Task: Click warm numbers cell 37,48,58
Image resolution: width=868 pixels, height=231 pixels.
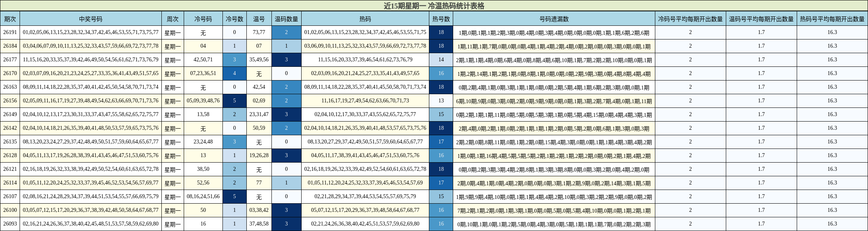Action: click(x=259, y=224)
